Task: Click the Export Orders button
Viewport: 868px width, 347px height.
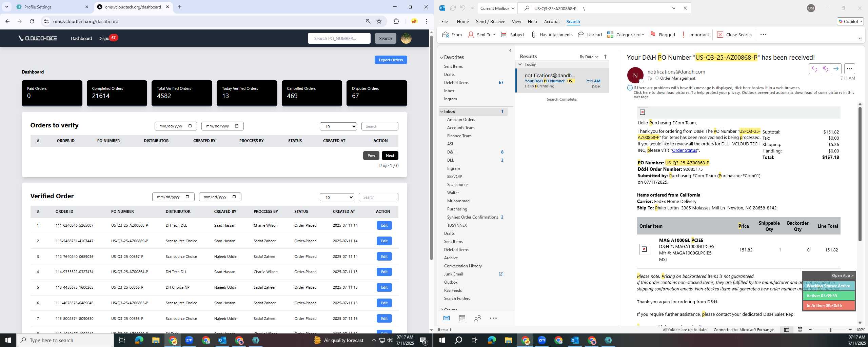Action: click(391, 60)
